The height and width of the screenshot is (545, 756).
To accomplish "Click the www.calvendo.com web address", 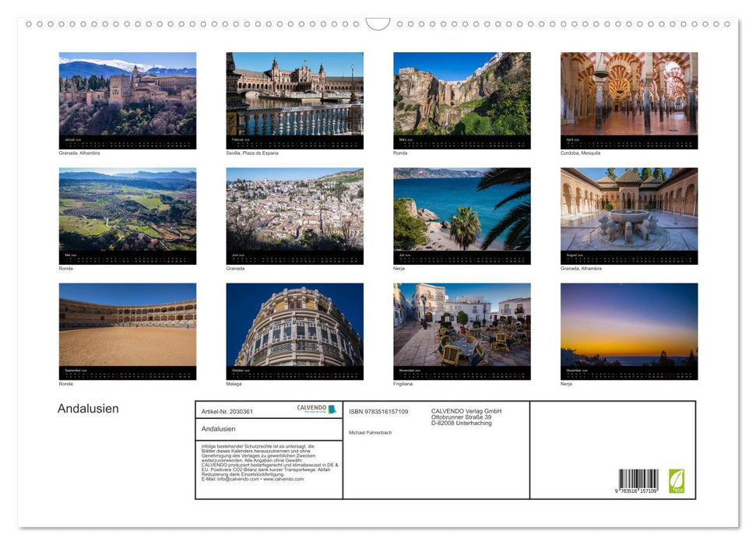I will 287,480.
